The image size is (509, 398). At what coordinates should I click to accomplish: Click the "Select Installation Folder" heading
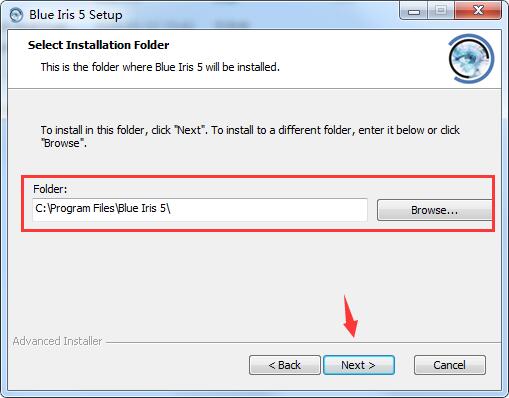[99, 45]
